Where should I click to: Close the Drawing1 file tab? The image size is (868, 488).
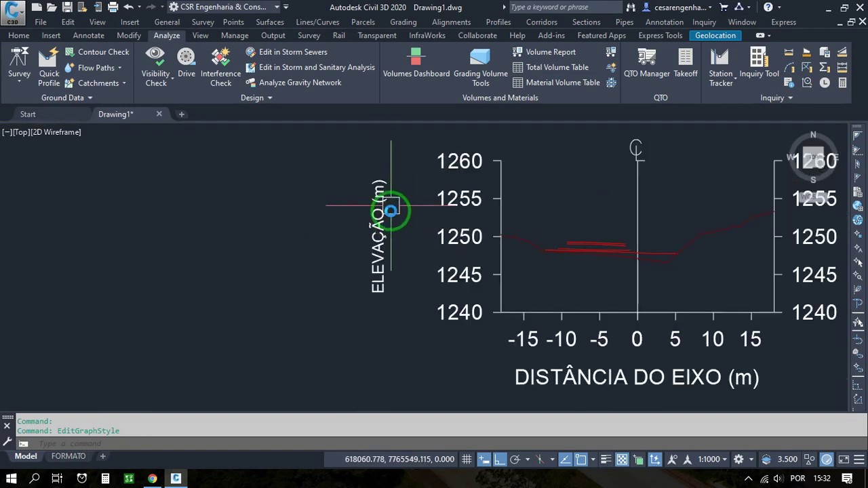(x=159, y=114)
